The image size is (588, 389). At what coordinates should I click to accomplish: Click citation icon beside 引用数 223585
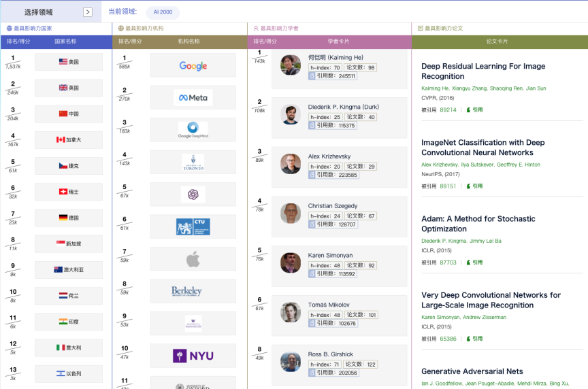pos(312,175)
